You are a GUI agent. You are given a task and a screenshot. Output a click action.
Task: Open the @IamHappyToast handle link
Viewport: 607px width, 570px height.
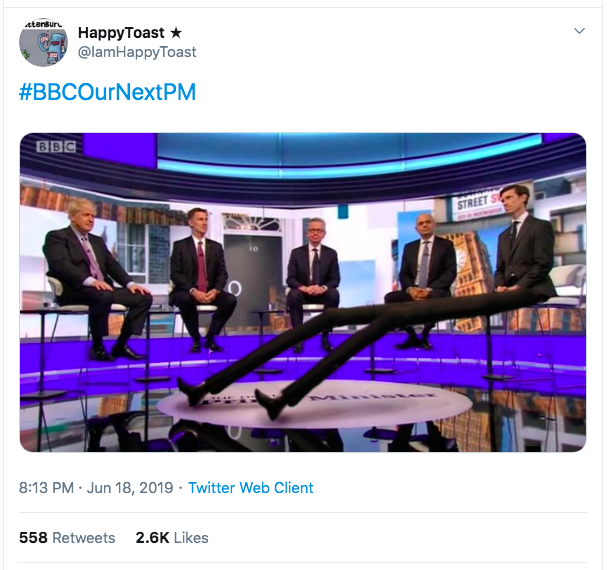(x=137, y=52)
